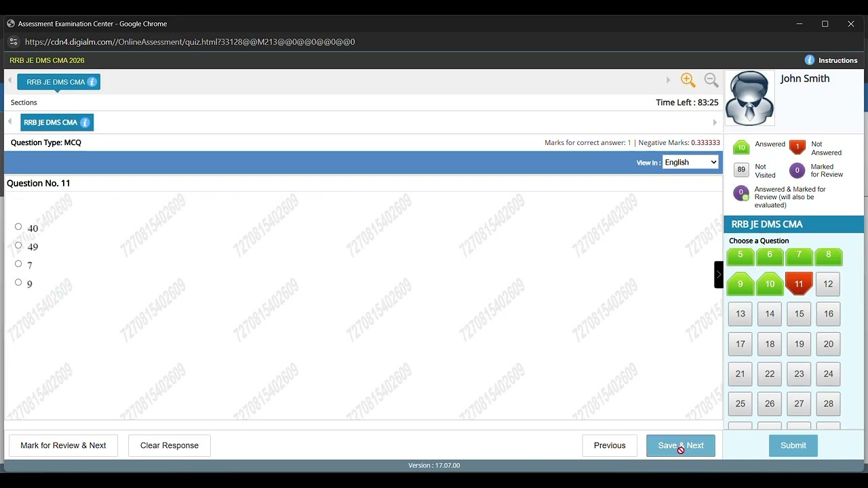This screenshot has width=868, height=488.
Task: Click the Instructions link
Action: [837, 60]
